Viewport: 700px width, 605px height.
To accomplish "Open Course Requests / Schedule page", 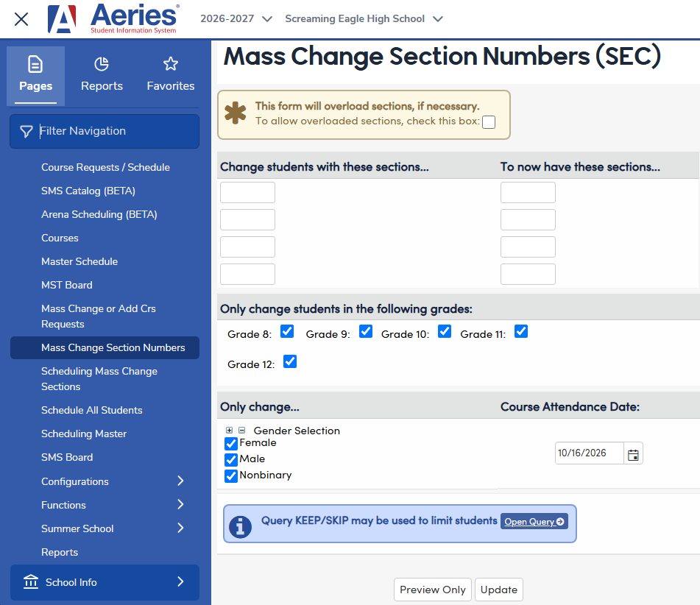I will pyautogui.click(x=105, y=167).
